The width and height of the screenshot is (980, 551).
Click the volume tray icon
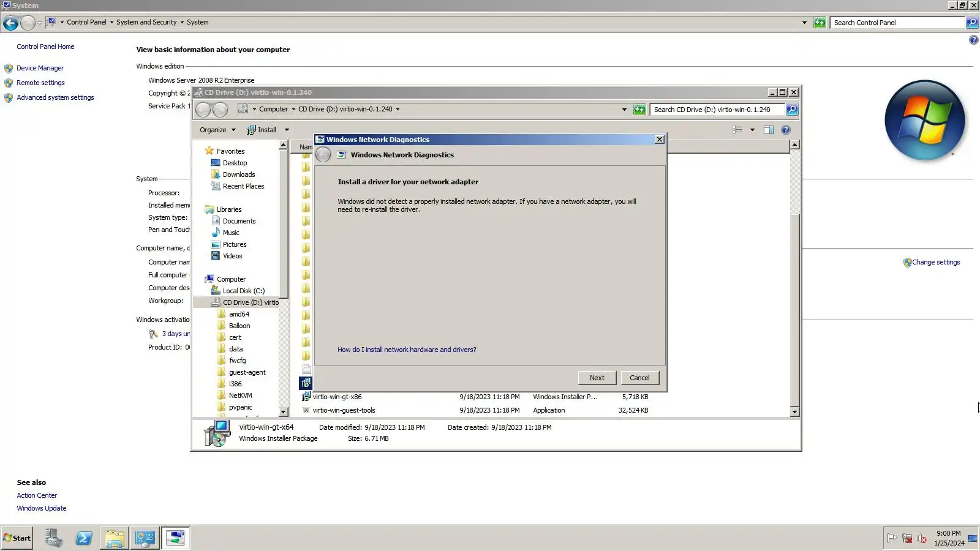pyautogui.click(x=922, y=538)
